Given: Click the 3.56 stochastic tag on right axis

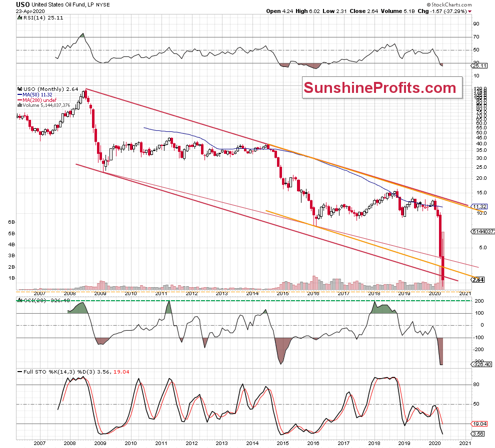Looking at the screenshot, I should [x=478, y=434].
